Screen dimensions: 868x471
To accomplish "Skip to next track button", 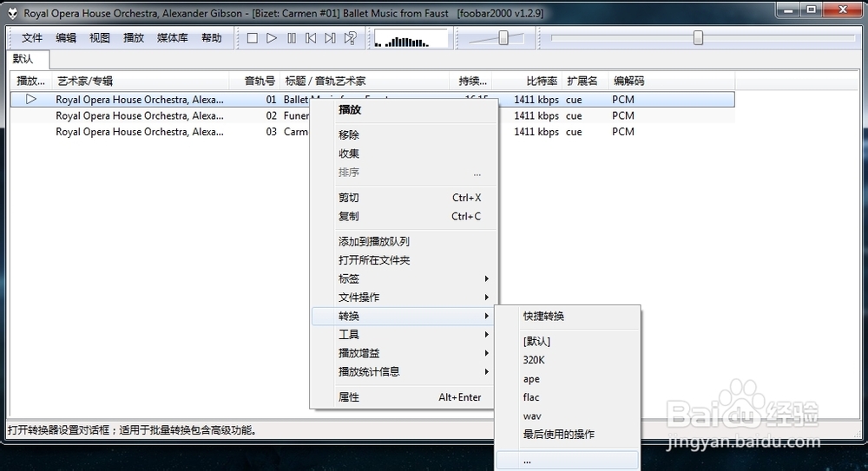I will click(330, 38).
